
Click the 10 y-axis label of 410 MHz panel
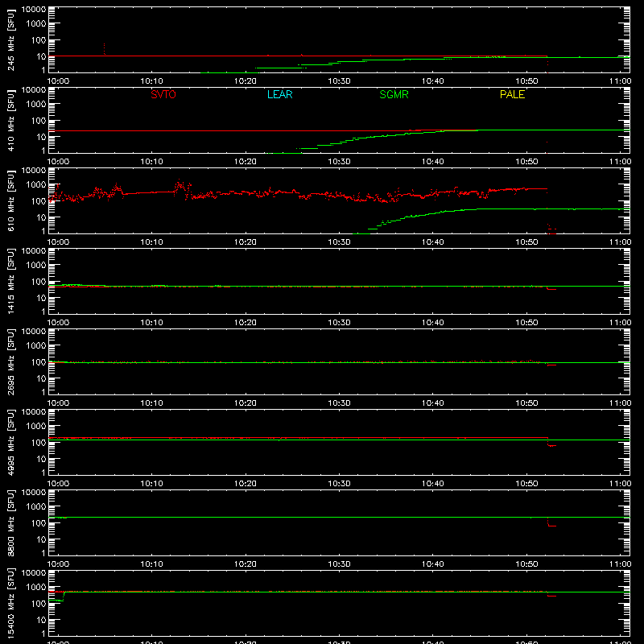coord(41,137)
